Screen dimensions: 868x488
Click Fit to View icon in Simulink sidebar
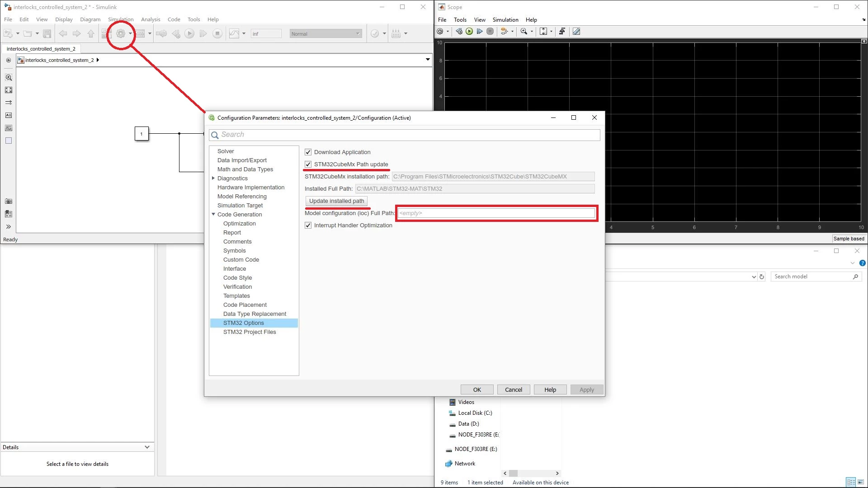pyautogui.click(x=9, y=90)
